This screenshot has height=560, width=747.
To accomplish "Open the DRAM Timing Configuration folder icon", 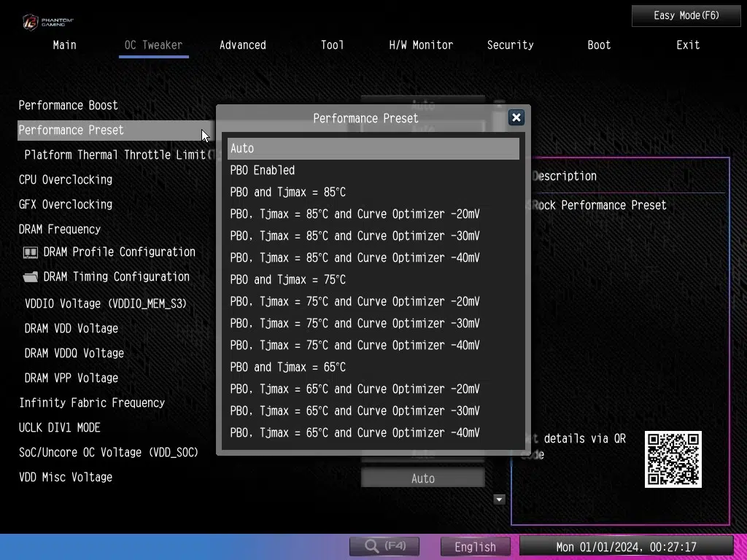I will click(x=31, y=277).
